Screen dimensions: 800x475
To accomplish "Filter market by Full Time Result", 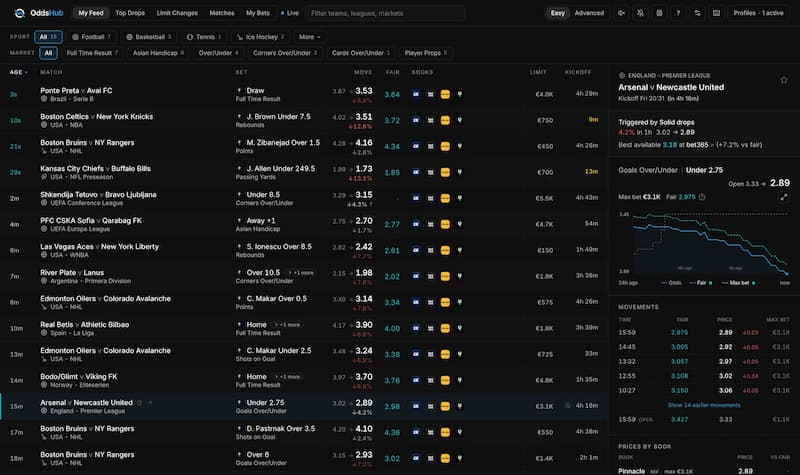I will click(x=92, y=53).
